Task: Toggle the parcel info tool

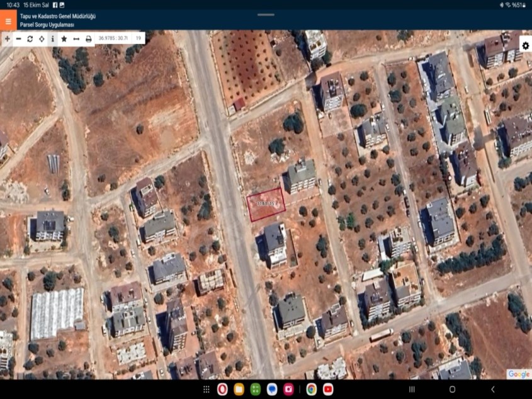Action: point(52,39)
